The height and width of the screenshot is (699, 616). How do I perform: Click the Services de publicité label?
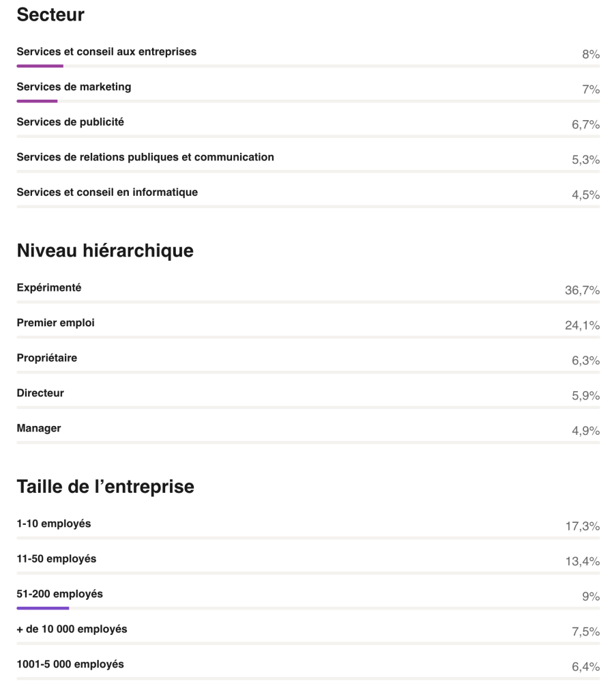70,122
